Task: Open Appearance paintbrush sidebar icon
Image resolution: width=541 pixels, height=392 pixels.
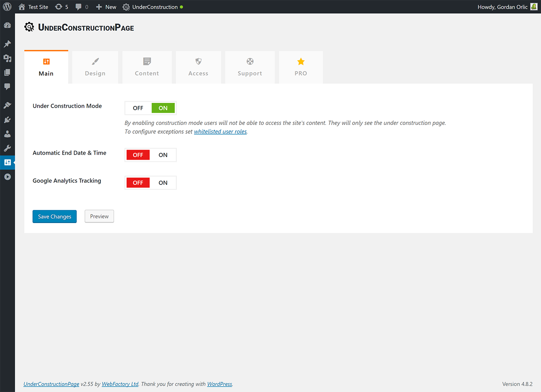Action: (7, 105)
